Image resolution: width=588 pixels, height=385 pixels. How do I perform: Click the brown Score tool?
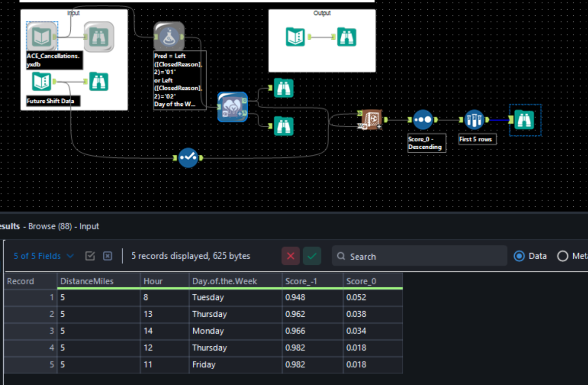[371, 119]
